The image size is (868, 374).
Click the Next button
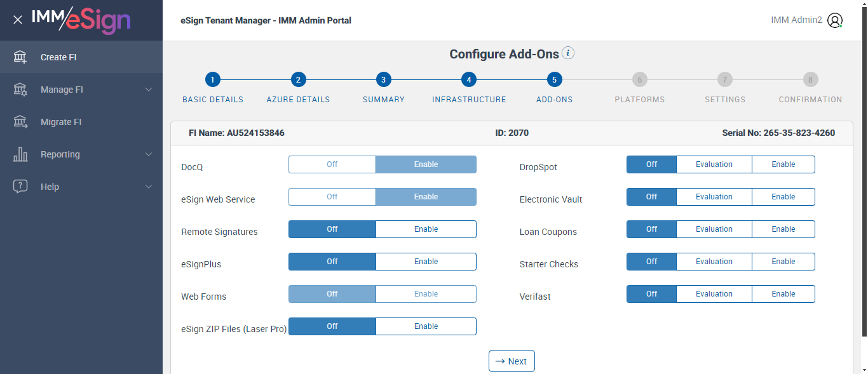click(x=512, y=361)
